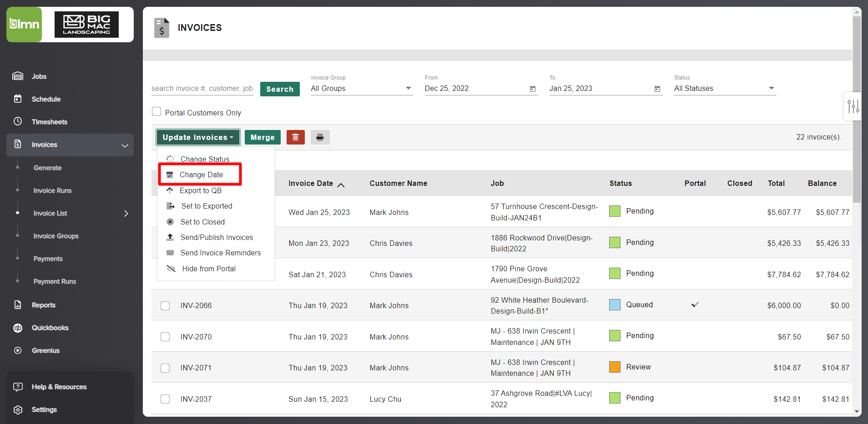Expand the Invoice List sidebar chevron
Image resolution: width=868 pixels, height=424 pixels.
point(126,213)
